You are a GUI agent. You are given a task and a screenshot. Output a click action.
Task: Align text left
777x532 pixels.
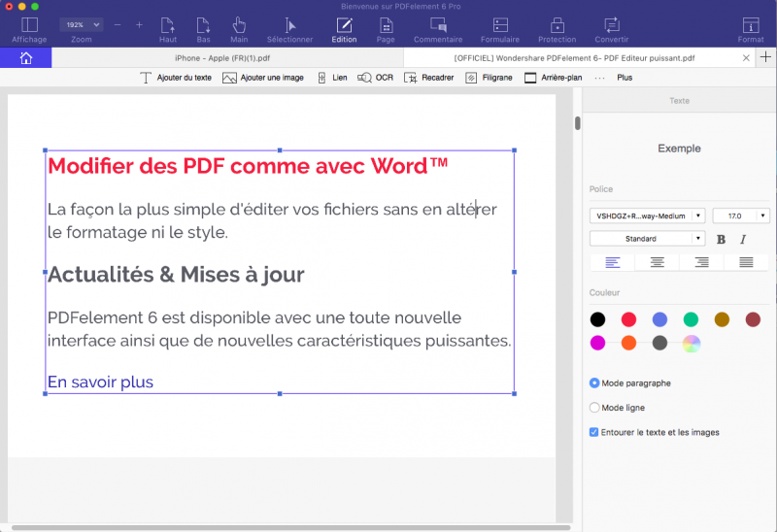[x=613, y=262]
